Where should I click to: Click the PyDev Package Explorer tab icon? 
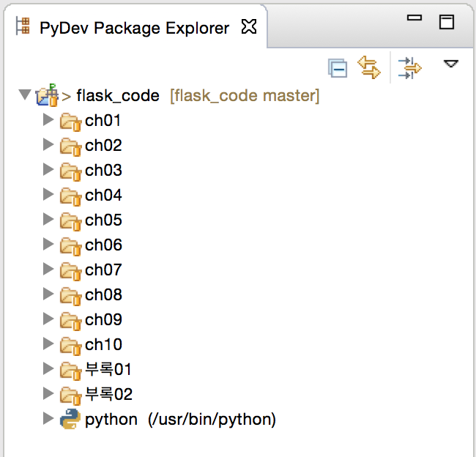click(x=23, y=26)
